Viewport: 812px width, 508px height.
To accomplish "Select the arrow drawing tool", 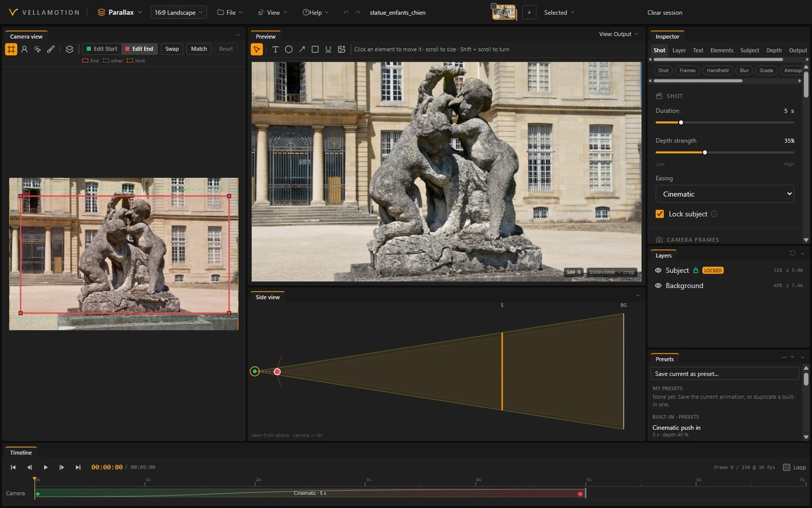I will coord(302,49).
